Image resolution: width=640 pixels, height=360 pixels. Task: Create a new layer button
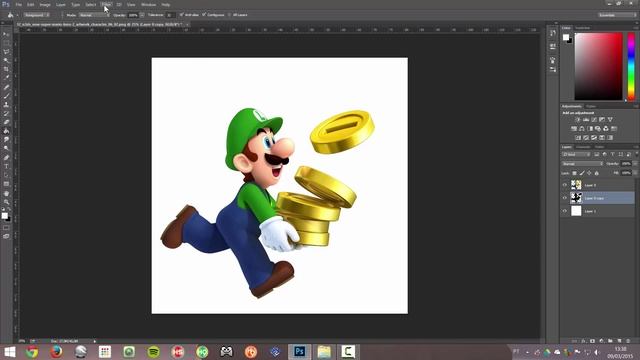(x=619, y=340)
